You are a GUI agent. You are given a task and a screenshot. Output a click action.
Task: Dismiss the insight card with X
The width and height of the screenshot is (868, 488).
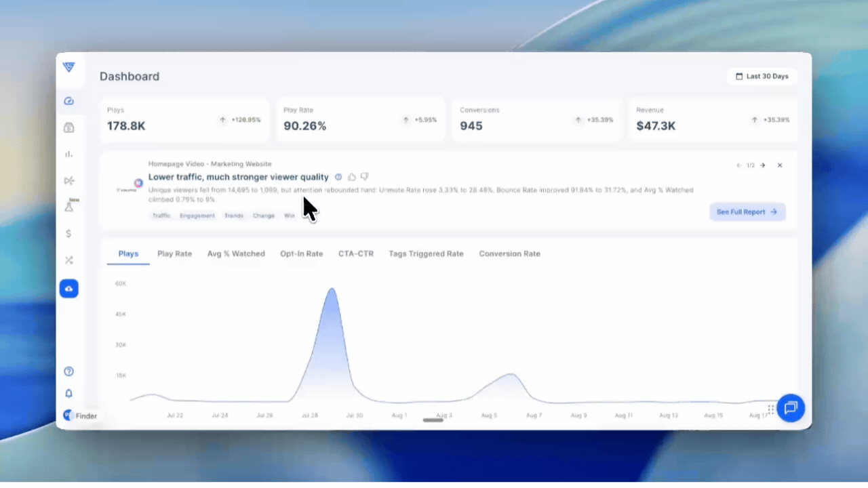(x=780, y=165)
